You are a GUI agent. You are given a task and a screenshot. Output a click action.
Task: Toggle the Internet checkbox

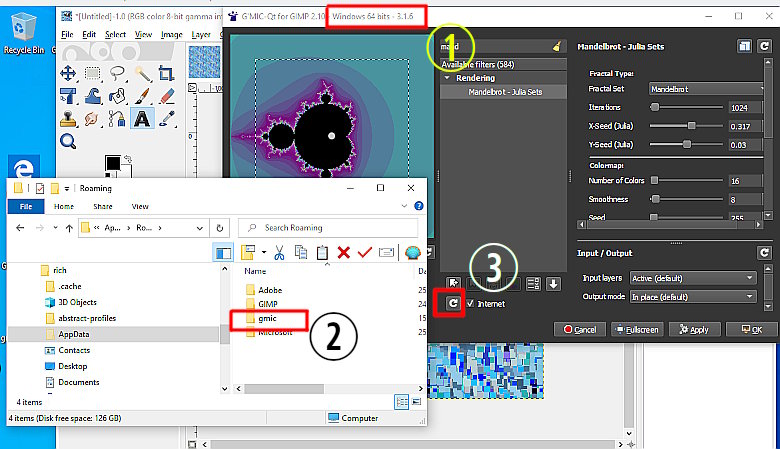pyautogui.click(x=471, y=303)
